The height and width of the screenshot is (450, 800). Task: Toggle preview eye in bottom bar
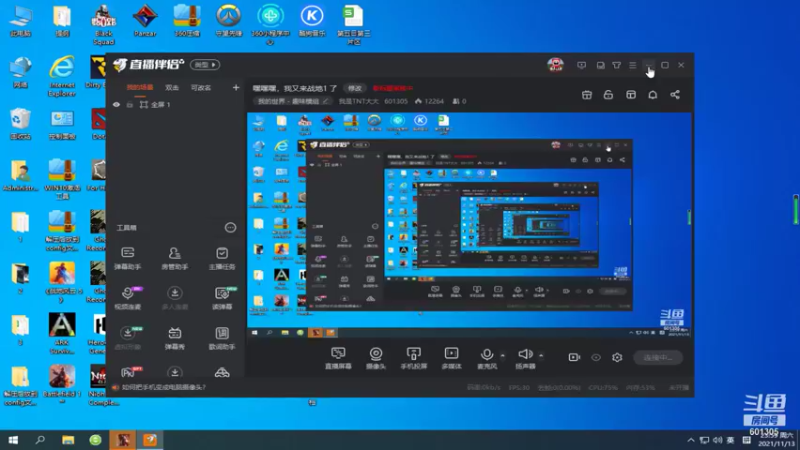596,357
